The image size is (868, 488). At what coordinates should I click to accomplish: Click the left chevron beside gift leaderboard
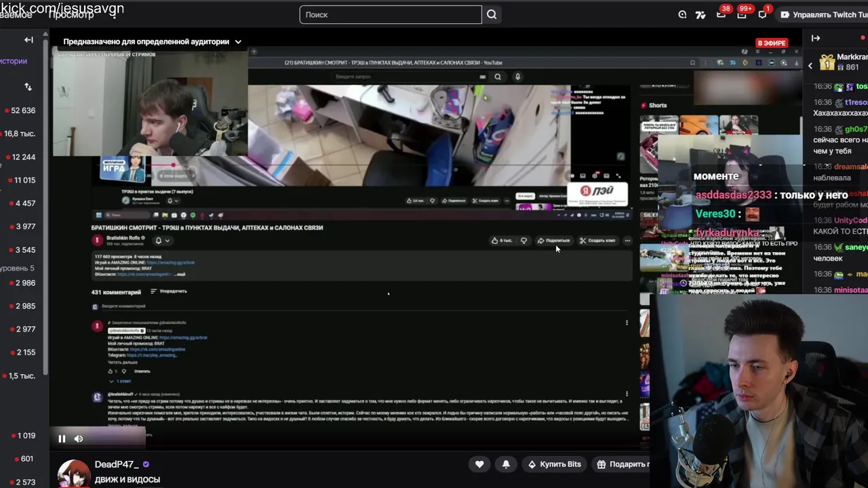[x=810, y=66]
